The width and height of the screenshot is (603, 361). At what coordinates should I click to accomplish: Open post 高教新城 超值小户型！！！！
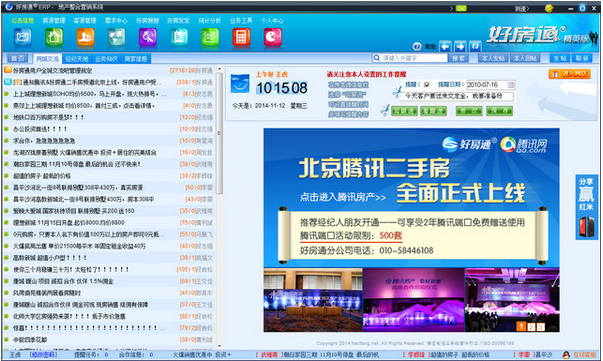(x=50, y=258)
